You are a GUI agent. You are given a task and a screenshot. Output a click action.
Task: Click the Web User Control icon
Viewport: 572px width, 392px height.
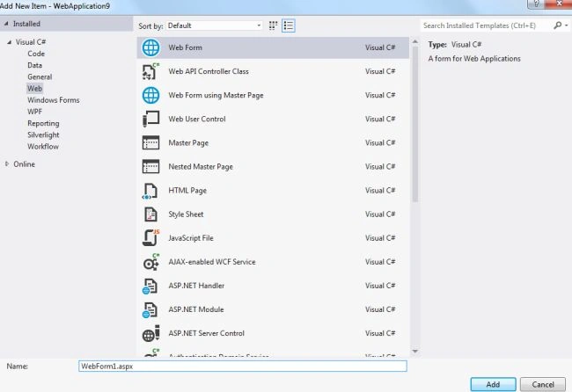click(x=150, y=120)
